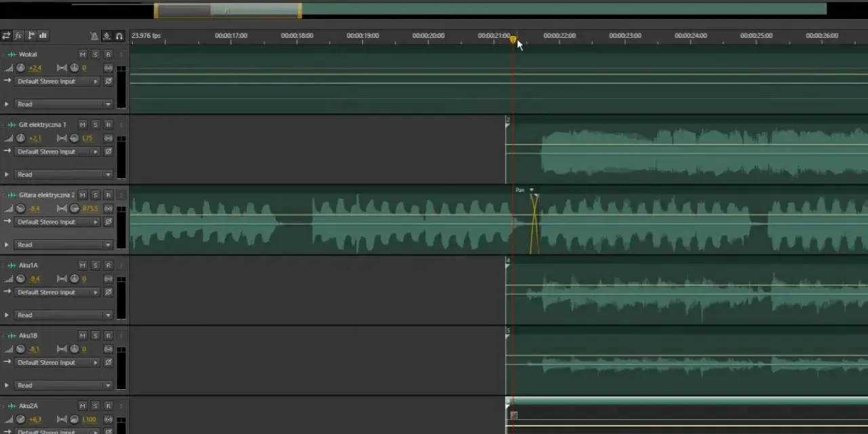Viewport: 868px width, 434px height.
Task: Click the Aku1A track name
Action: 28,265
